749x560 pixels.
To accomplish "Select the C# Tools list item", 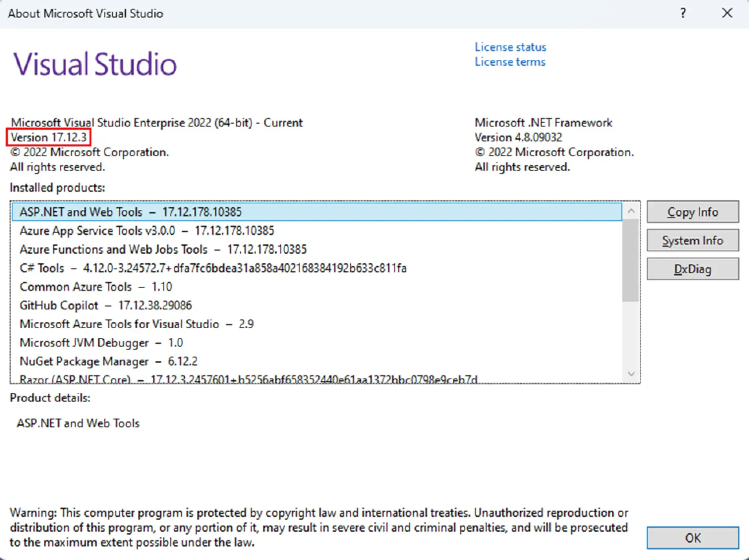I will pos(317,268).
